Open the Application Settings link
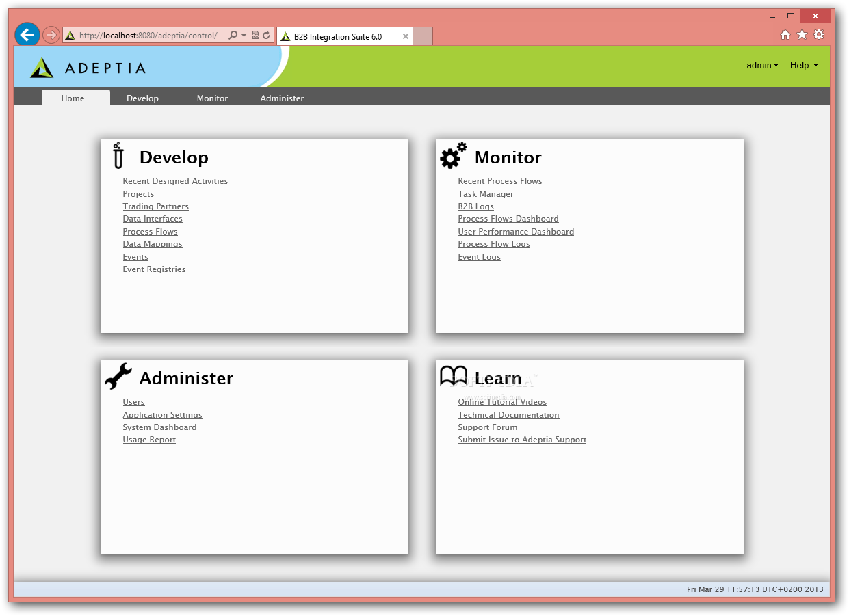This screenshot has width=849, height=616. click(162, 415)
